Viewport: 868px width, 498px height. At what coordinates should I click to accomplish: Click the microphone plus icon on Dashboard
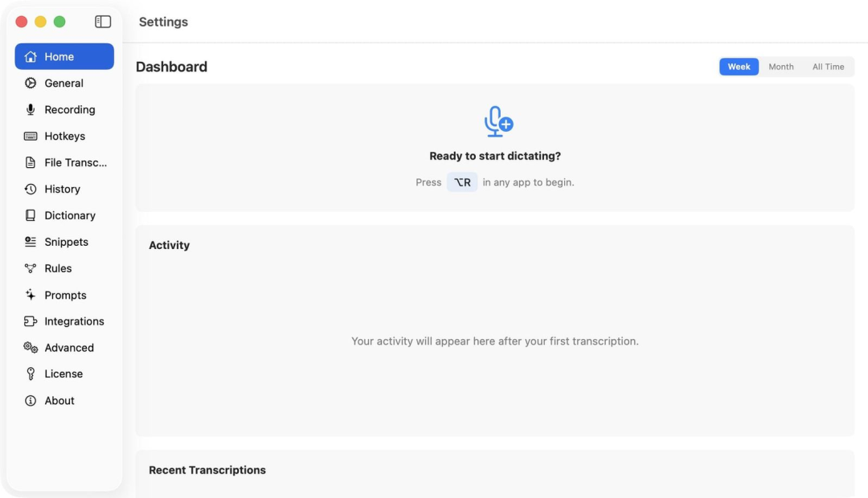click(x=498, y=121)
